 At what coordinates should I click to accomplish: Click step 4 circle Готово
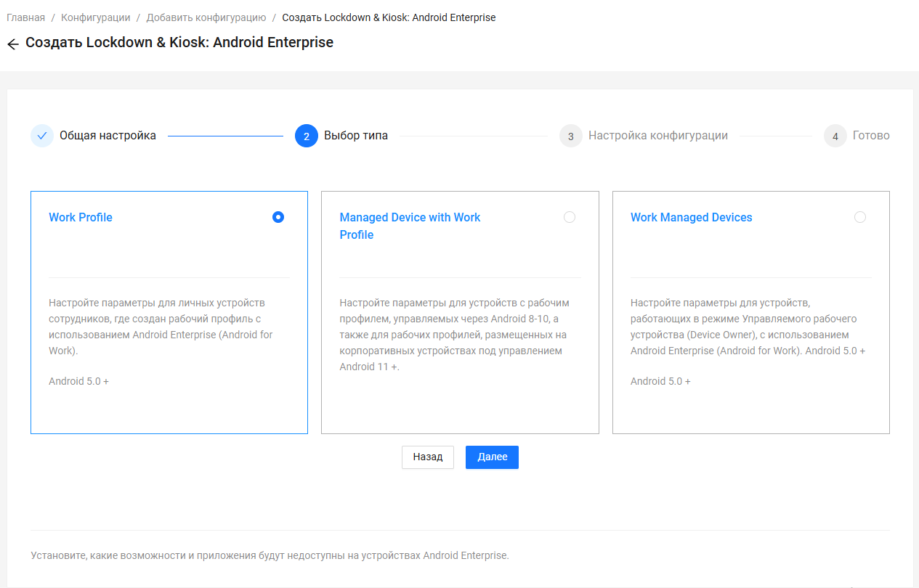[835, 136]
